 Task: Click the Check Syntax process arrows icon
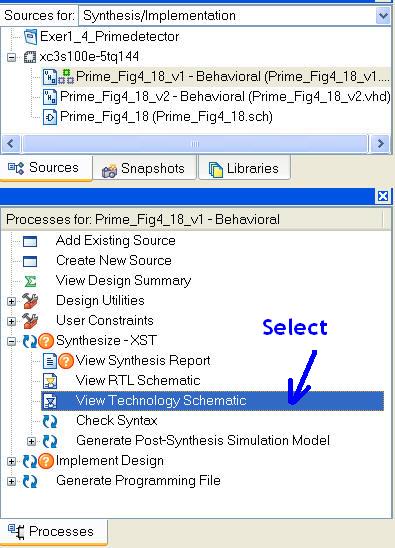pyautogui.click(x=50, y=421)
